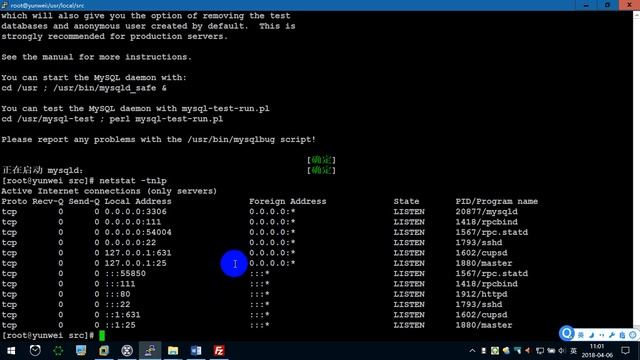The width and height of the screenshot is (640, 360).
Task: Click '1602/cupsd' in the 127.0.0.1:631 row
Action: [x=482, y=253]
